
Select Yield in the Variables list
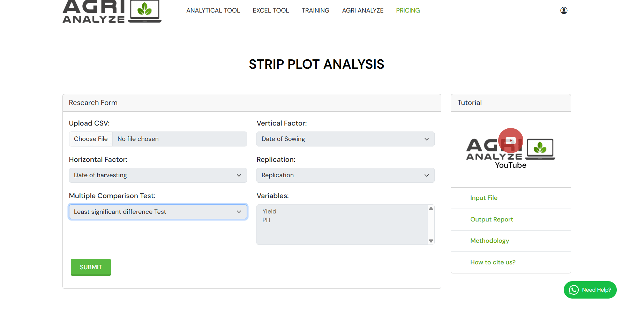click(x=269, y=211)
